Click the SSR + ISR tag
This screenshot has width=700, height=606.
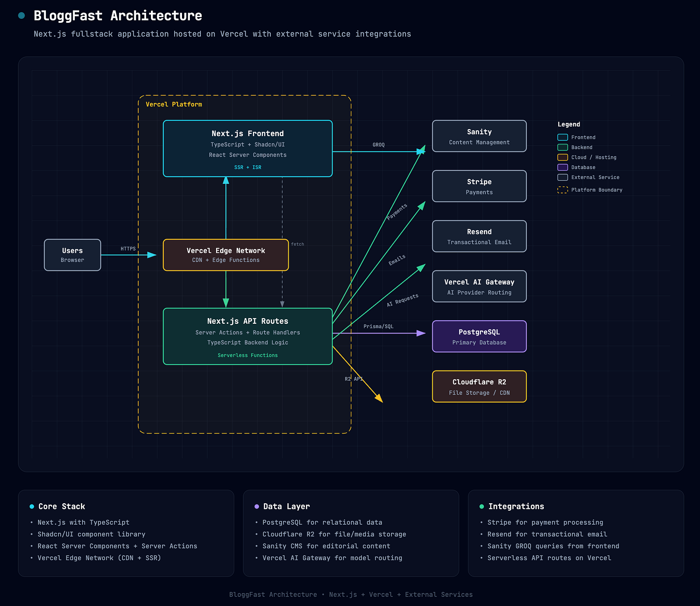point(248,167)
